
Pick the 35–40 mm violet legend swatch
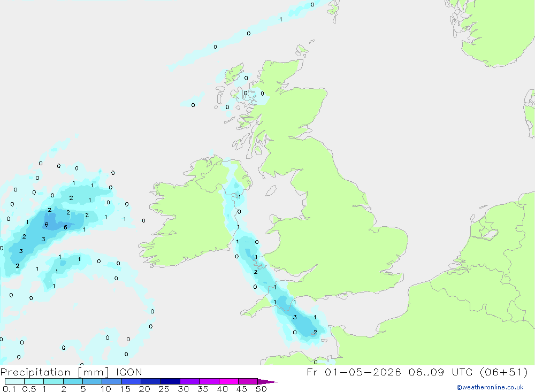click(x=209, y=381)
